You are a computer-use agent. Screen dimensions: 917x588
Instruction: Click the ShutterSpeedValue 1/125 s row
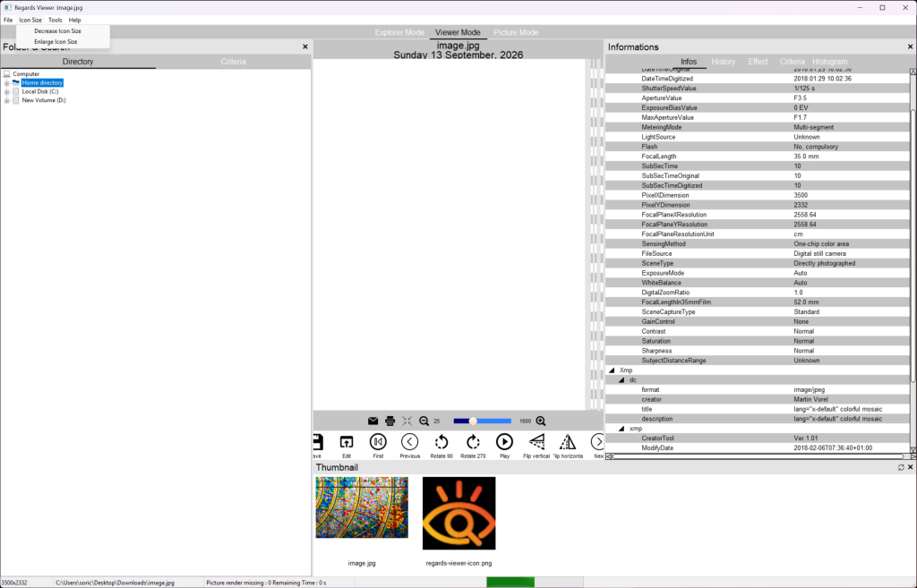pos(758,89)
